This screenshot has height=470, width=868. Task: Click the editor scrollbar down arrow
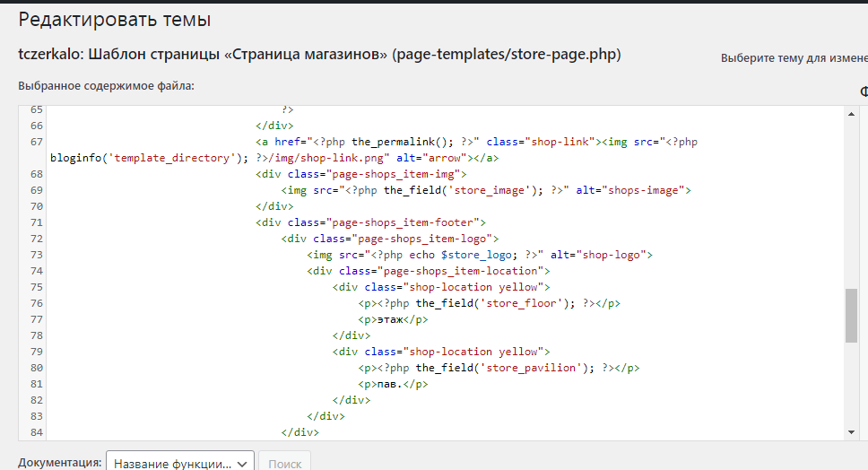pyautogui.click(x=851, y=432)
